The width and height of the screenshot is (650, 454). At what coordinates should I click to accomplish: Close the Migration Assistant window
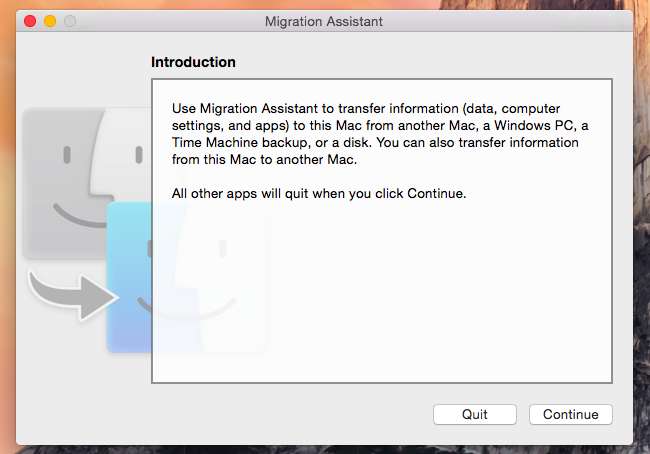(30, 21)
